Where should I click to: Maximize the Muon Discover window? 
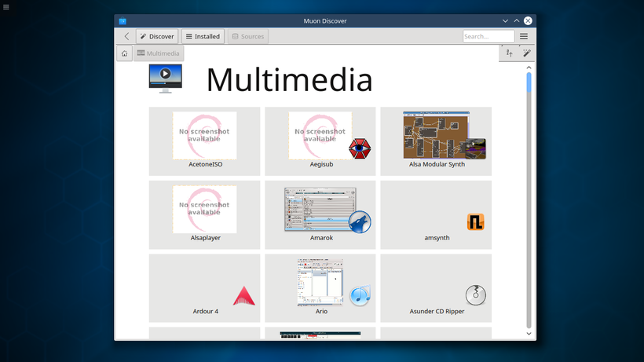point(517,21)
